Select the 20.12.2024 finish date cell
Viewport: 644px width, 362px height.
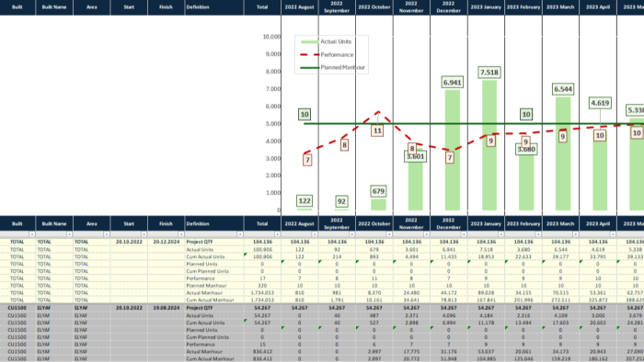pyautogui.click(x=167, y=242)
